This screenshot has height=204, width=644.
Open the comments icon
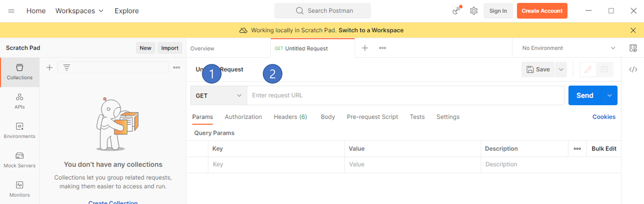coord(604,69)
